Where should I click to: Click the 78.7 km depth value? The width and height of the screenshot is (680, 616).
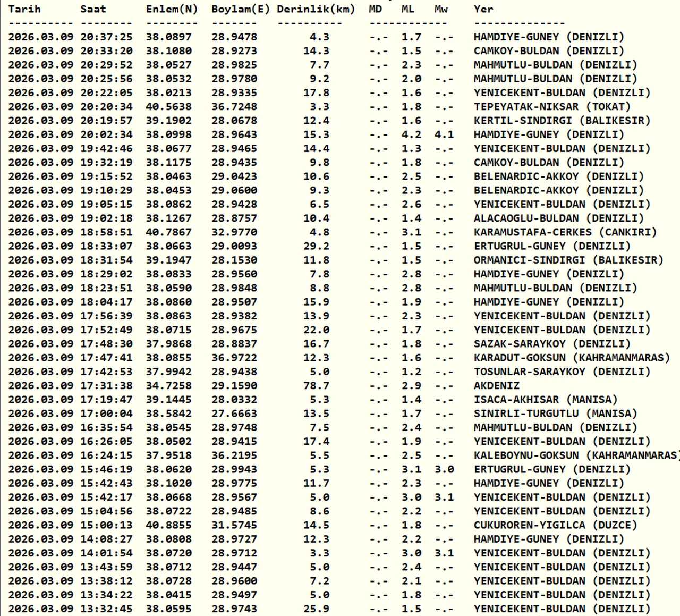click(x=316, y=386)
